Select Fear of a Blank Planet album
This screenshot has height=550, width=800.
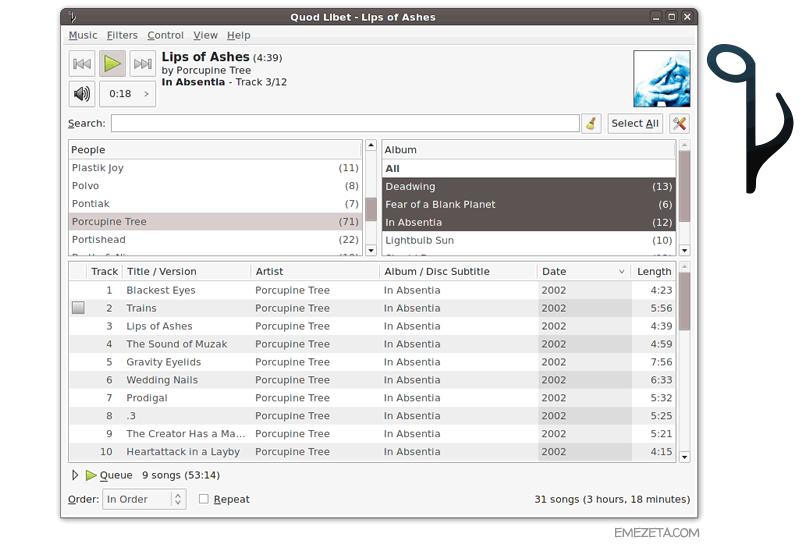click(529, 204)
